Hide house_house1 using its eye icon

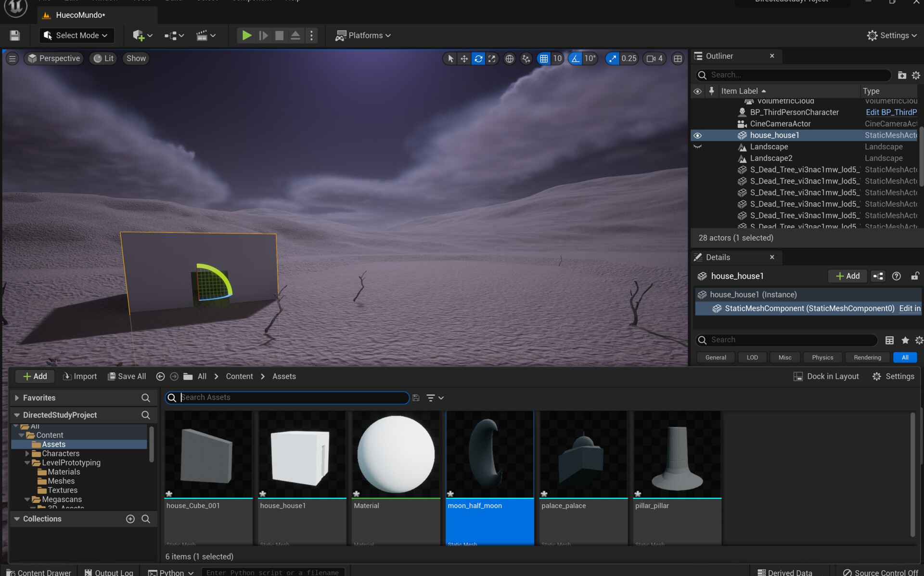pos(697,135)
